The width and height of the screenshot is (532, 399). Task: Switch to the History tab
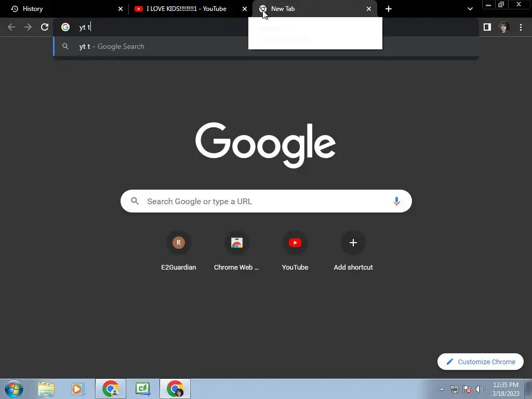(64, 9)
